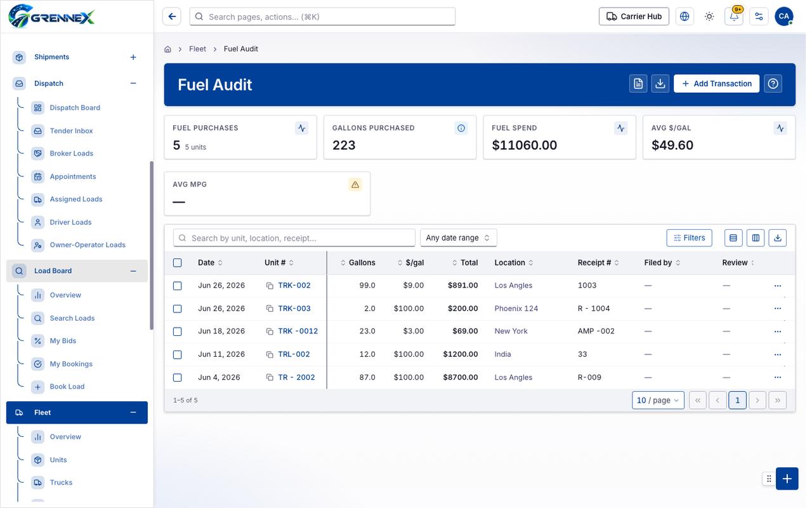Open the Any date range dropdown
The image size is (812, 508).
[x=459, y=238]
